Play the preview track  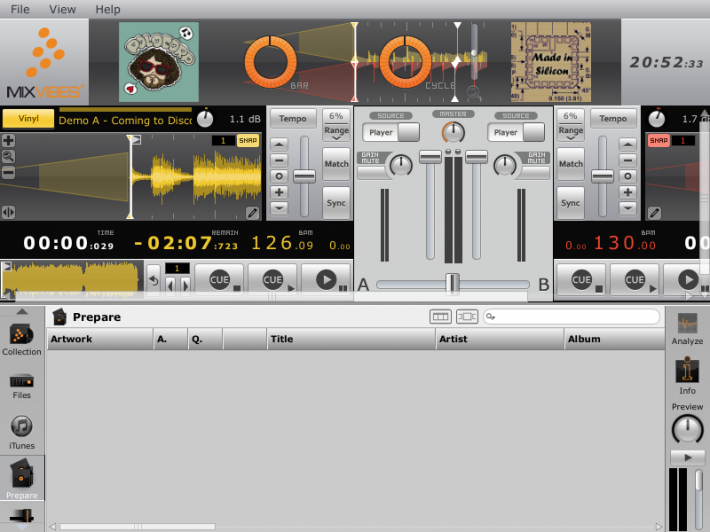(687, 457)
